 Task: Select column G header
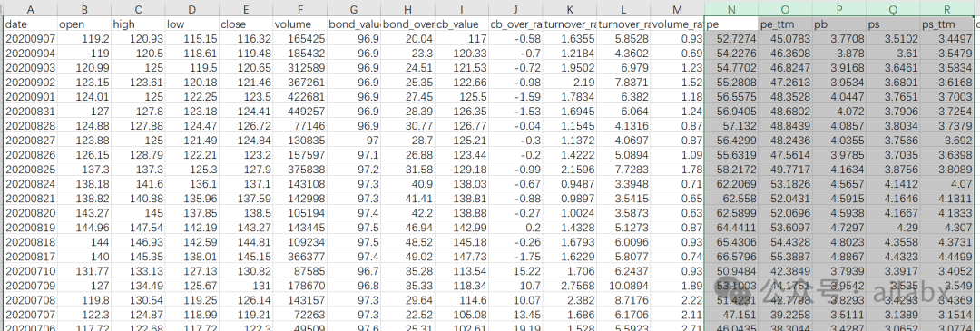tap(354, 9)
